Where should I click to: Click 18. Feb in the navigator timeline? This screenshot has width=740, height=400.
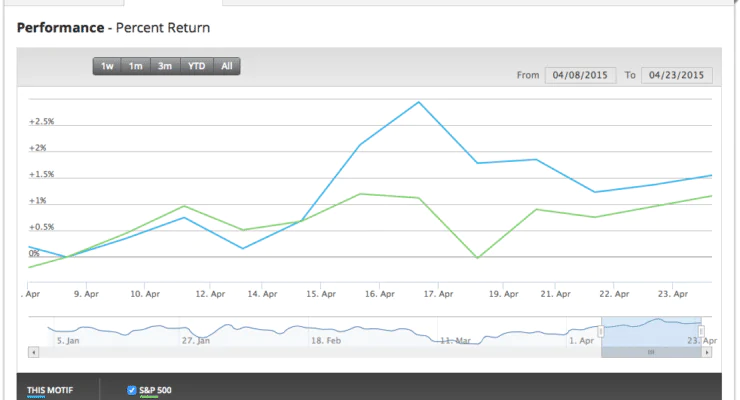click(326, 341)
